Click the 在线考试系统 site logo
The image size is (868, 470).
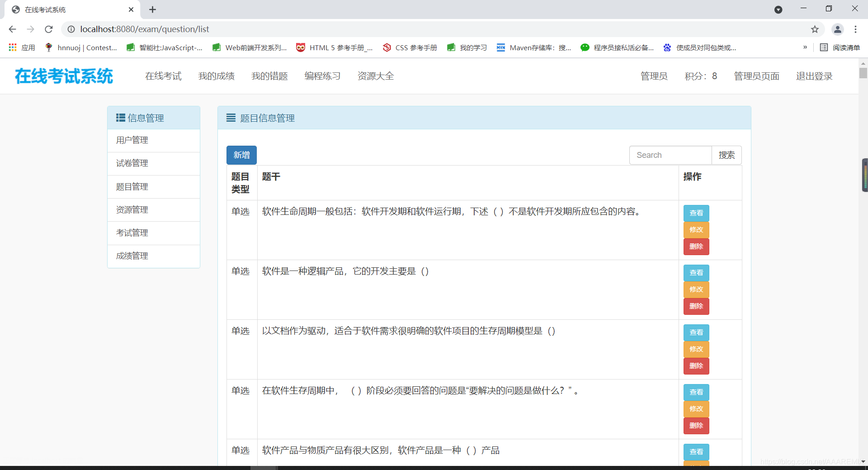click(x=64, y=76)
